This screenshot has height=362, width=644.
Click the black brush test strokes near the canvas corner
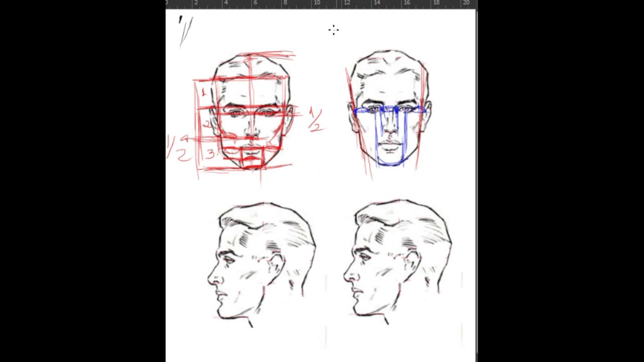186,31
